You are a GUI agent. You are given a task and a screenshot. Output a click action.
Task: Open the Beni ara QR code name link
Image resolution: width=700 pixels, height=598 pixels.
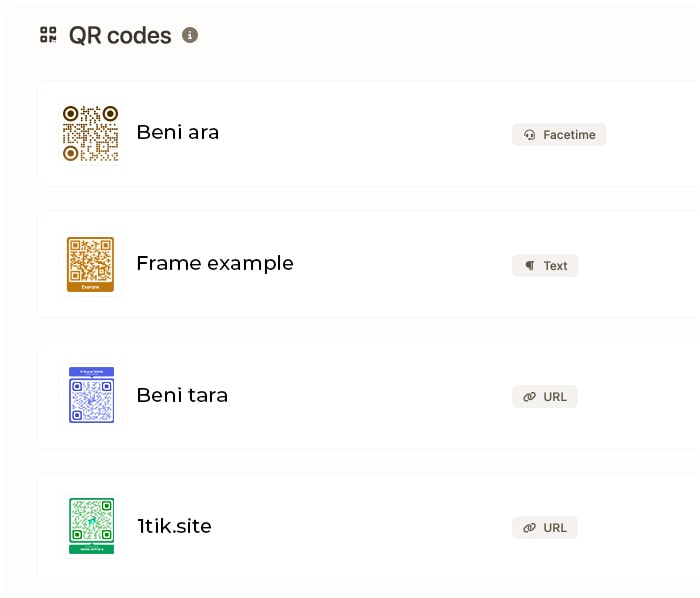tap(177, 132)
